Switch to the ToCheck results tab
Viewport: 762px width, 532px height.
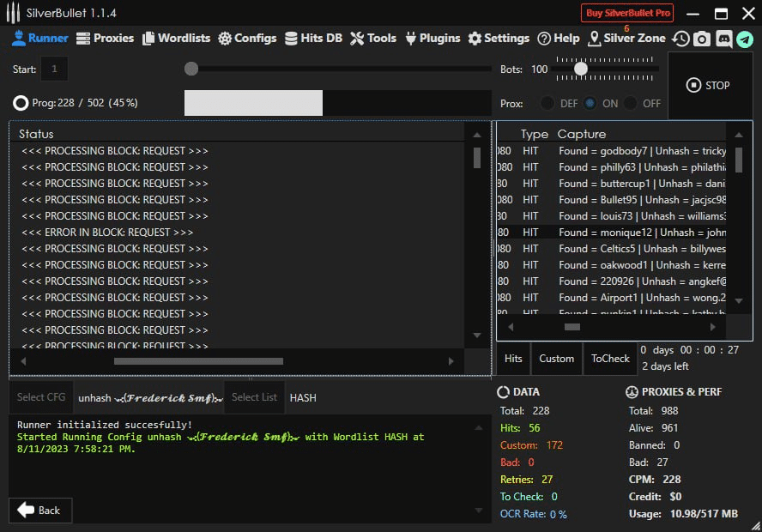pos(610,359)
